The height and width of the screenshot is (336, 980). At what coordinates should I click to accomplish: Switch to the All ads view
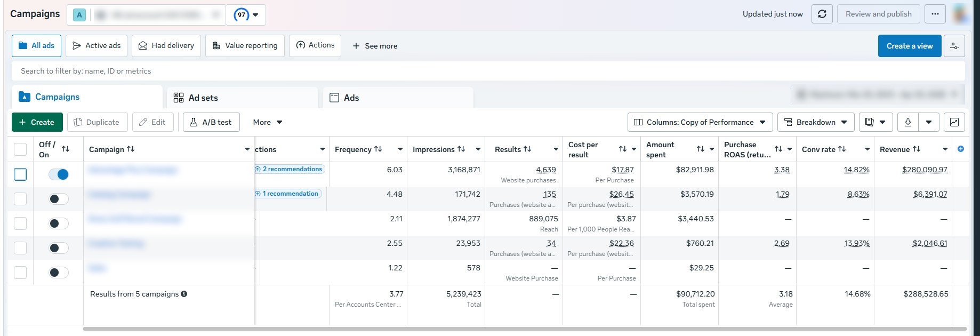(x=36, y=46)
